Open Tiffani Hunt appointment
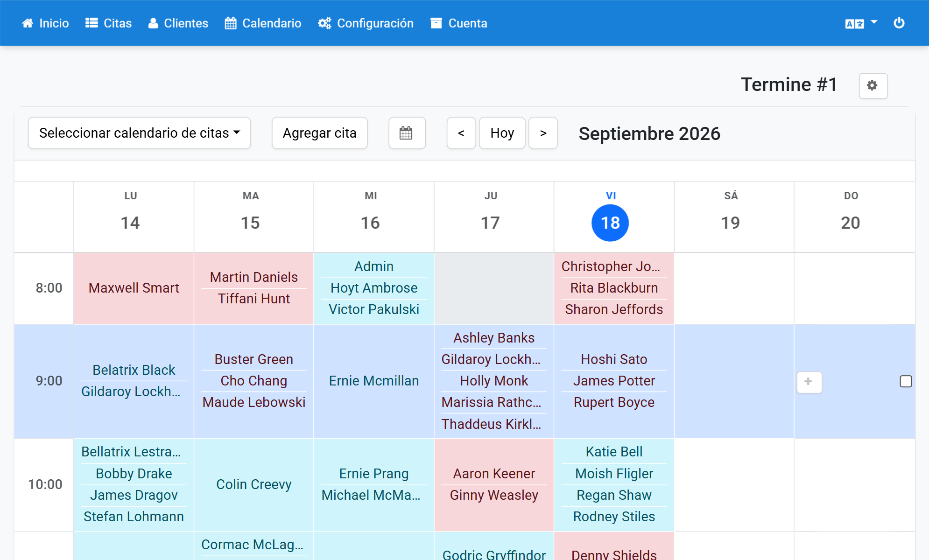929x560 pixels. [x=253, y=299]
